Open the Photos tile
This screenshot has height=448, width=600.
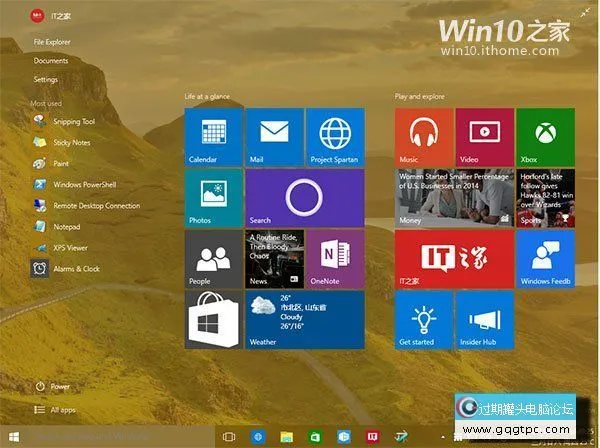click(x=213, y=198)
